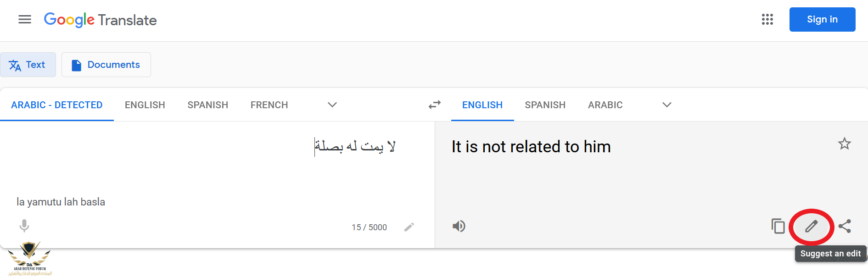Expand the target language list

667,105
